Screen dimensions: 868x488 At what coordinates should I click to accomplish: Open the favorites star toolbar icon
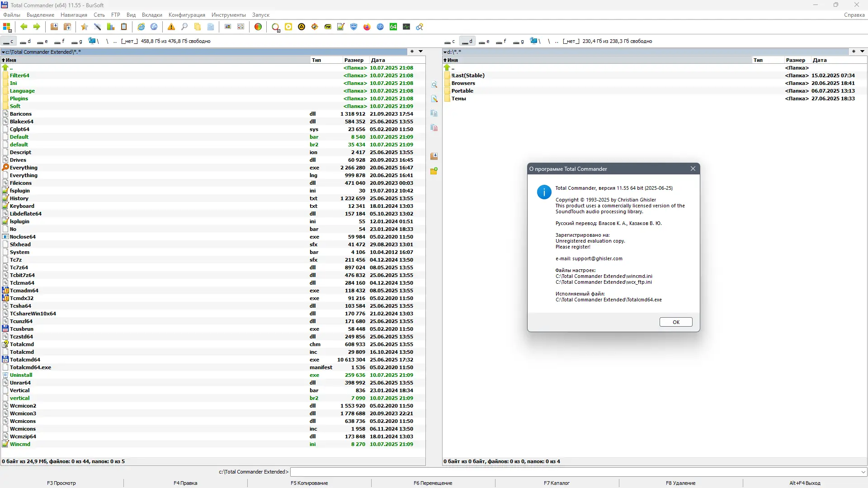[x=85, y=27]
